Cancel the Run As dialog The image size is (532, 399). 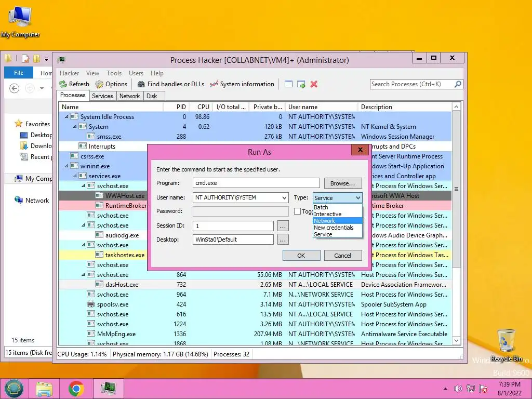[343, 256]
